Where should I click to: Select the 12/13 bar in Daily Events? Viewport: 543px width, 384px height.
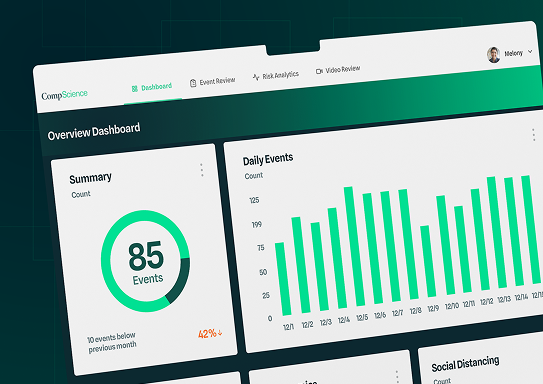click(x=497, y=232)
